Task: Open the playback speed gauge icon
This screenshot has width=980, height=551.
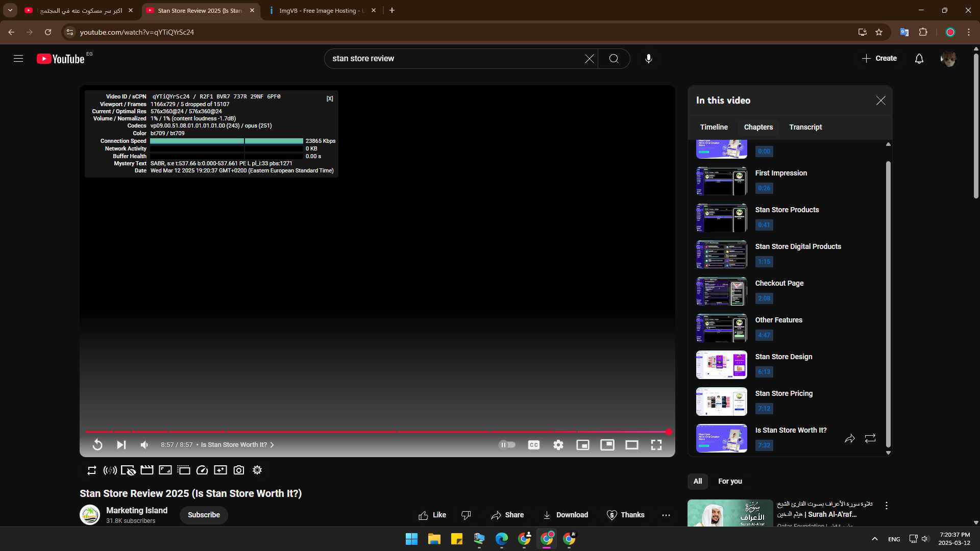Action: point(202,470)
